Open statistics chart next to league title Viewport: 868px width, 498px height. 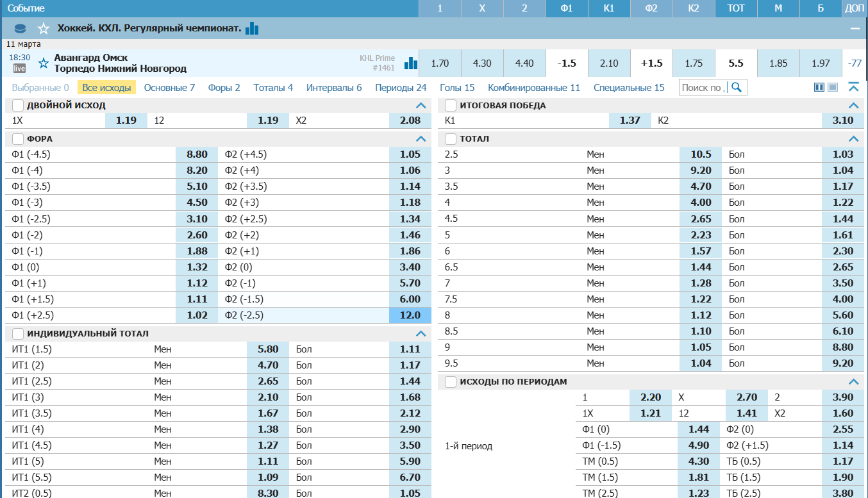pos(252,28)
